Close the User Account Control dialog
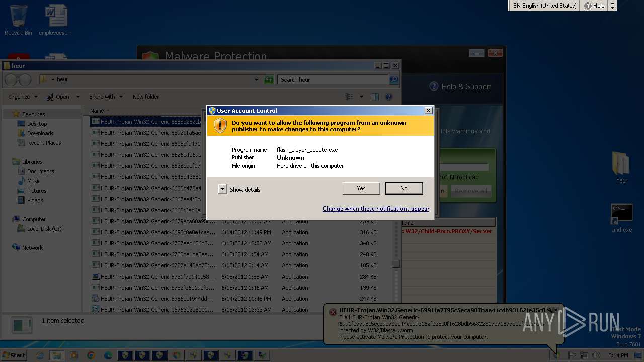The width and height of the screenshot is (644, 362). tap(428, 111)
